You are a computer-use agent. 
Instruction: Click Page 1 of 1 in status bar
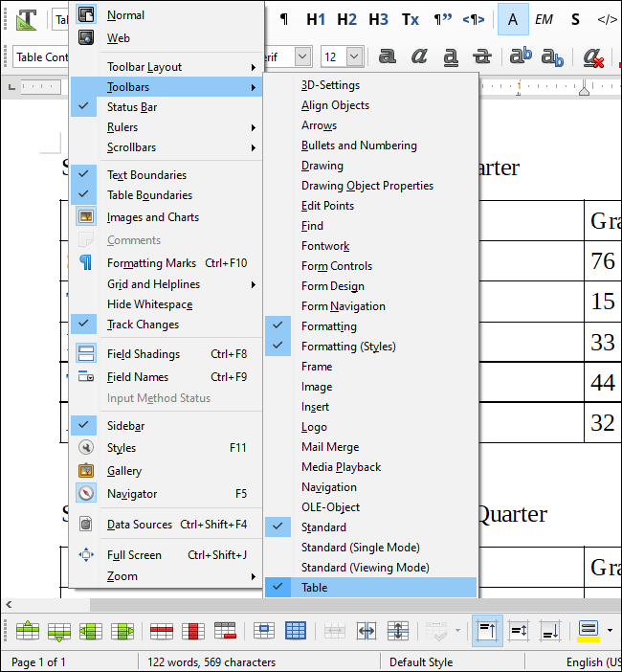[38, 662]
